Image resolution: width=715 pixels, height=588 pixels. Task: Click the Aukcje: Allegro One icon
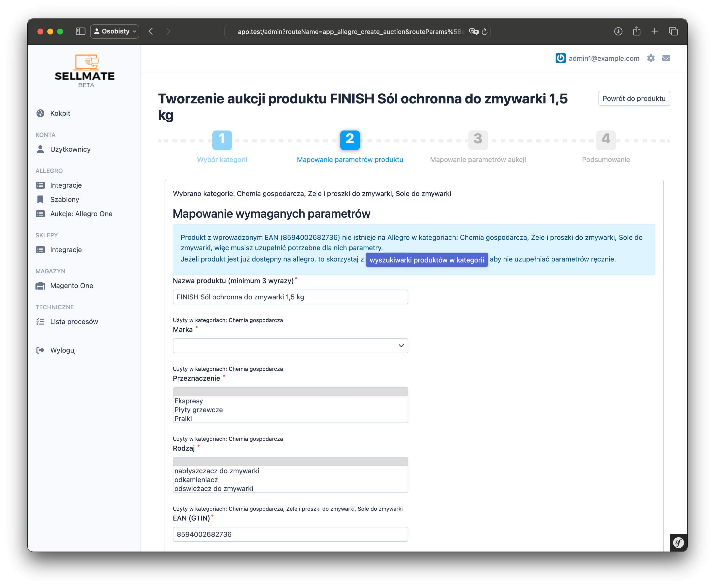40,213
